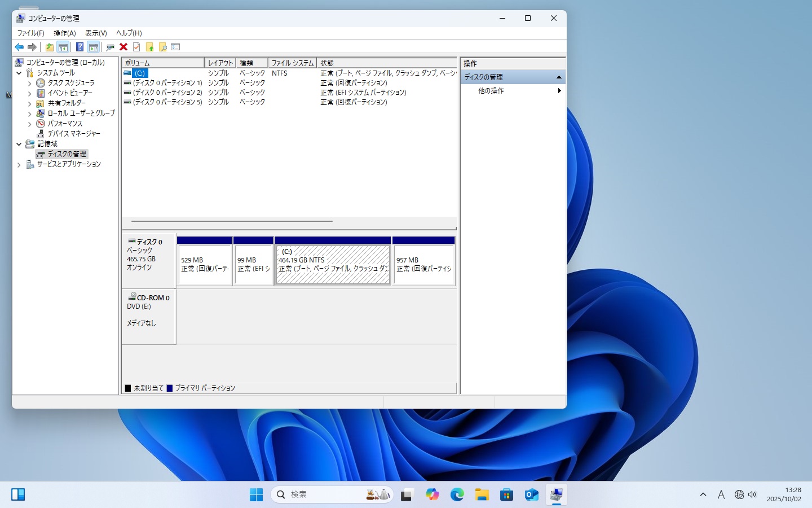Toggle the action pane show/hide button
812x508 pixels.
pyautogui.click(x=94, y=47)
